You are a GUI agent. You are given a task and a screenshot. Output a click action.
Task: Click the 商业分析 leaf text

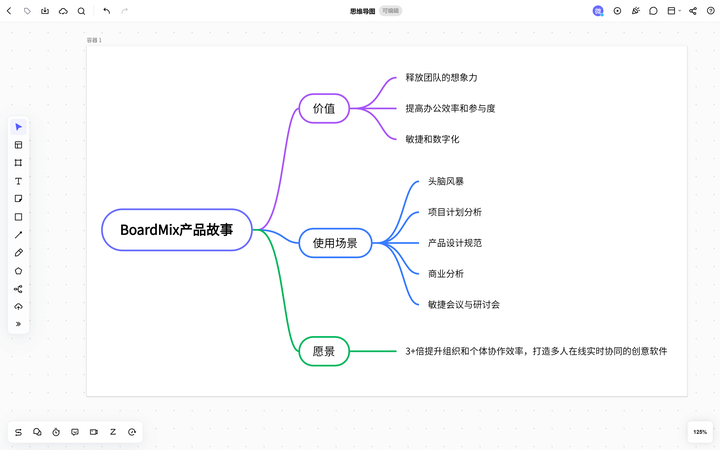[x=446, y=274]
